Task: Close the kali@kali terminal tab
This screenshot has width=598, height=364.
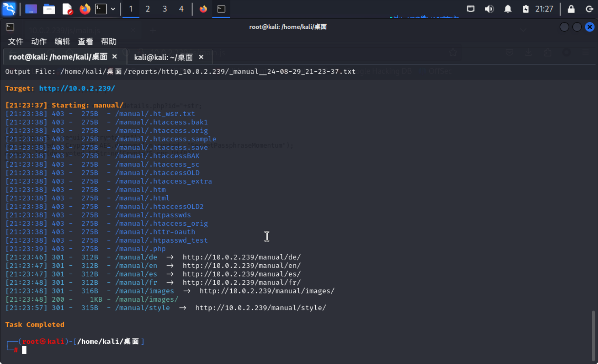Action: click(x=201, y=57)
